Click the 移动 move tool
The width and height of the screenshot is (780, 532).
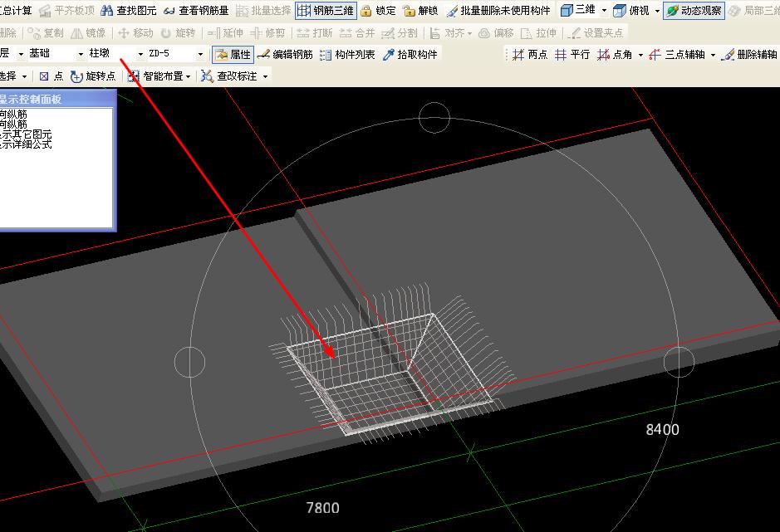click(135, 33)
